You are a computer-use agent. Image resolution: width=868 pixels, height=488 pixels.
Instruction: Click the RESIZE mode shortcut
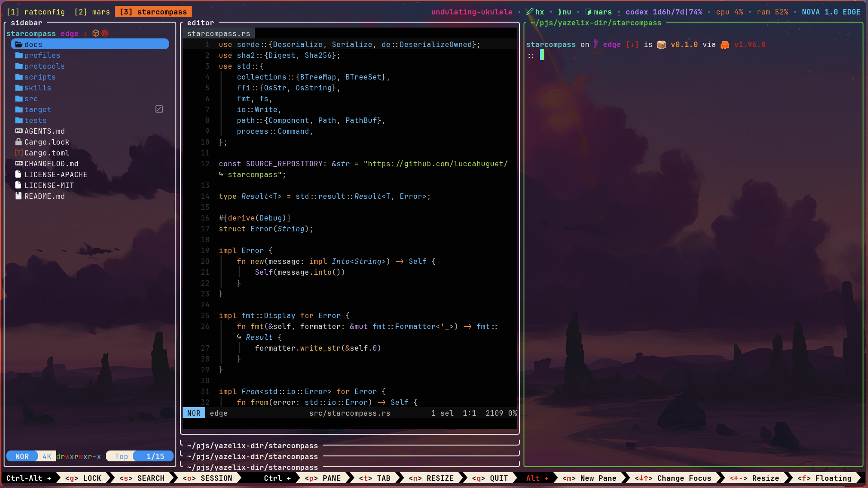[x=431, y=478]
